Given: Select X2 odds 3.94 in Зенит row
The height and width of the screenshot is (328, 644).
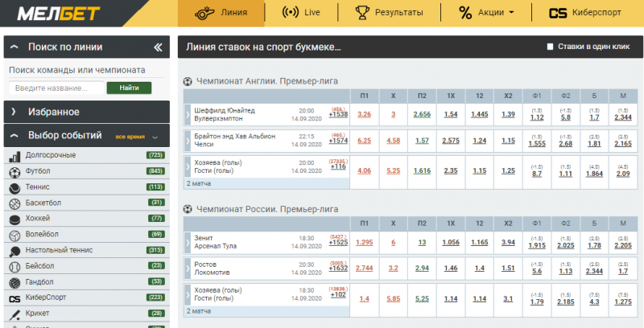Looking at the screenshot, I should point(508,242).
